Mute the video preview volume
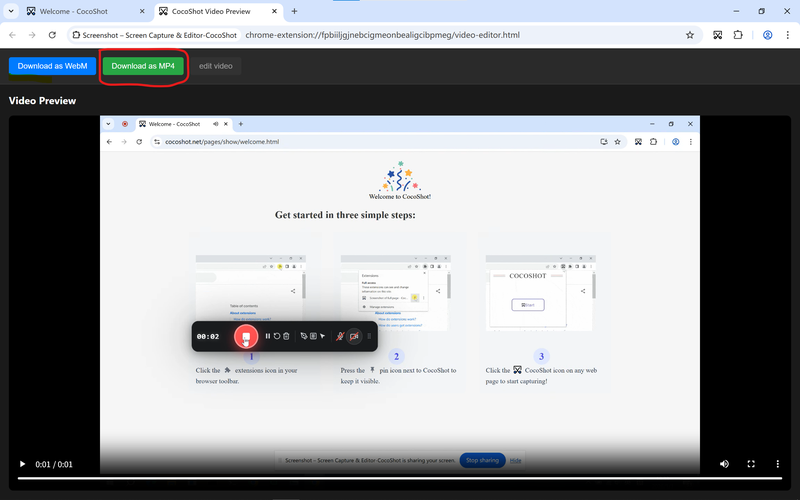800x500 pixels. (x=725, y=464)
